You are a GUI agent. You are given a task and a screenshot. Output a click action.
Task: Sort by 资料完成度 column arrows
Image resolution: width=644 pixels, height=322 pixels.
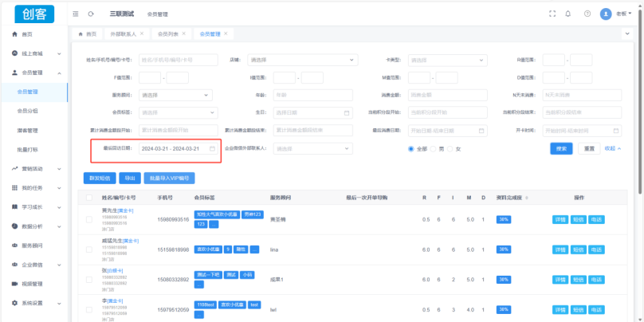click(527, 198)
